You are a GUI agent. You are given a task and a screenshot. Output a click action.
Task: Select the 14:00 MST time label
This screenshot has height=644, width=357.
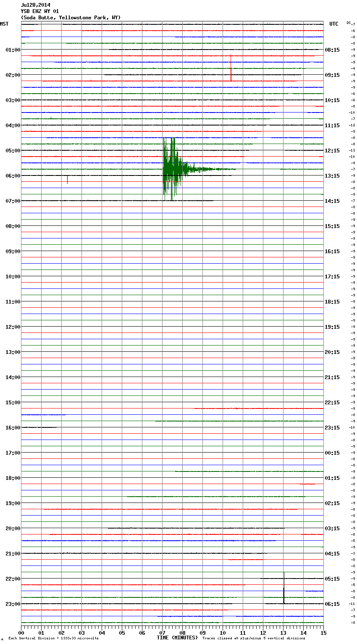[13, 377]
